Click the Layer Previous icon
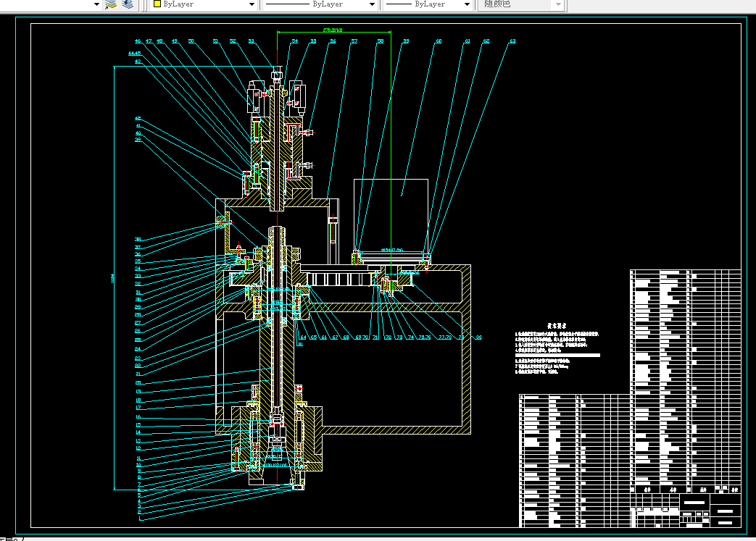 [x=128, y=4]
